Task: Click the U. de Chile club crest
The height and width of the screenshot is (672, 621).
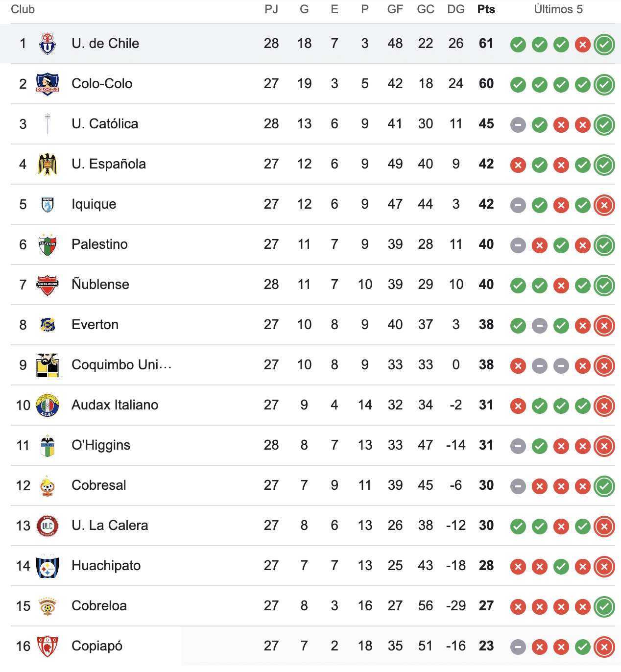Action: 48,44
